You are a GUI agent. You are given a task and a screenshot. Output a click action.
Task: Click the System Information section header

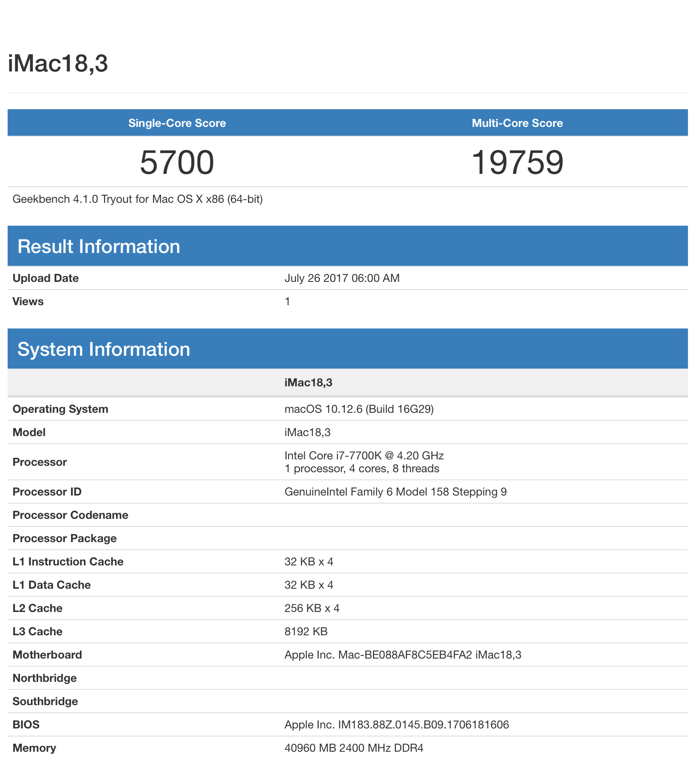348,349
